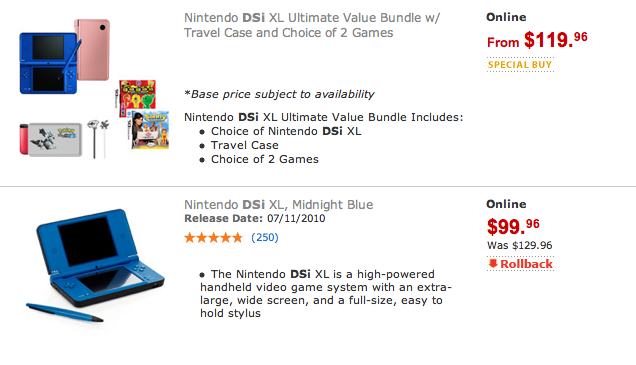636x365 pixels.
Task: Open the Nintendo DSi XL Midnight Blue title link
Action: (x=278, y=204)
